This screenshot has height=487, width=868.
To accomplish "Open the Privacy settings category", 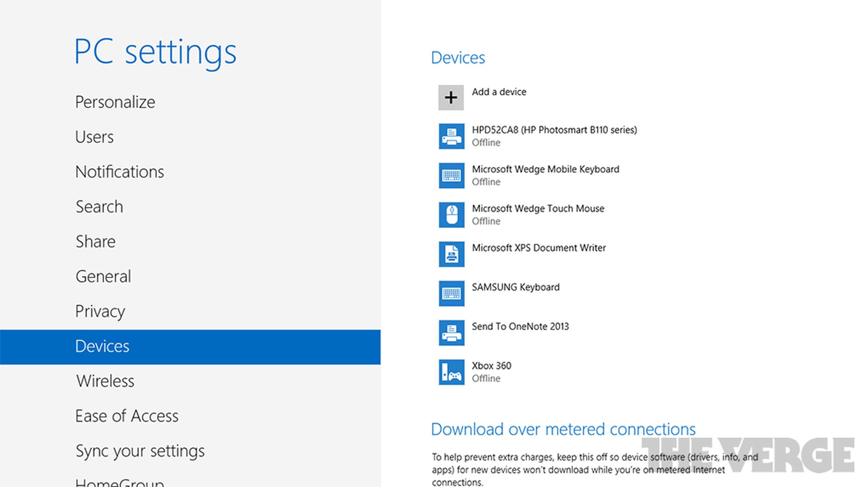I will (x=100, y=312).
